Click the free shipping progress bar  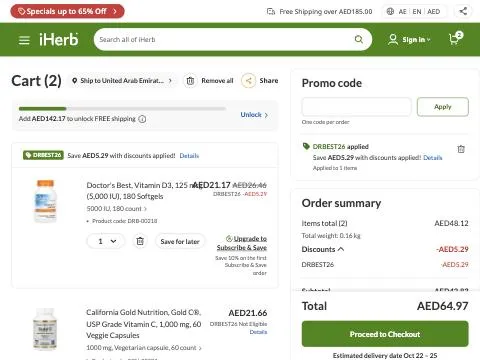pos(122,109)
